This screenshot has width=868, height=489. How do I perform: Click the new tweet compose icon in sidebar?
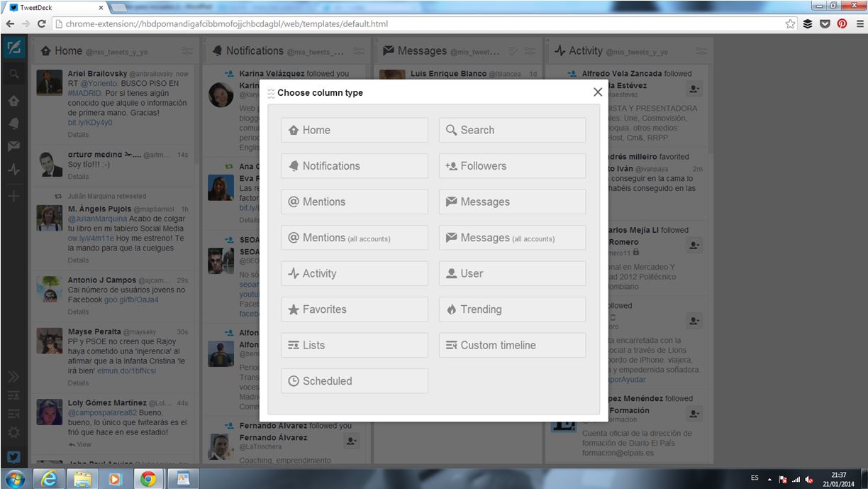coord(13,48)
